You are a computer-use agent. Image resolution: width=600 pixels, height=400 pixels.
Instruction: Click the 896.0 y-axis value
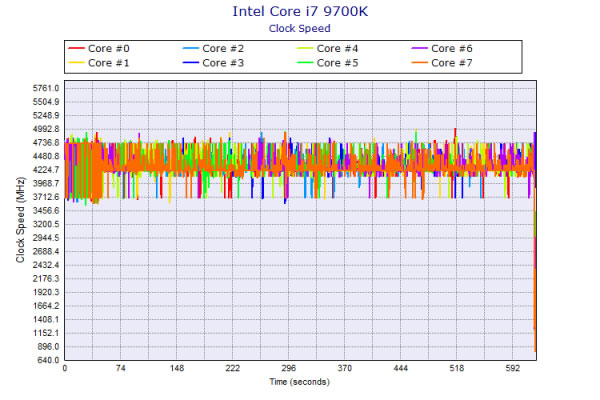coord(48,346)
